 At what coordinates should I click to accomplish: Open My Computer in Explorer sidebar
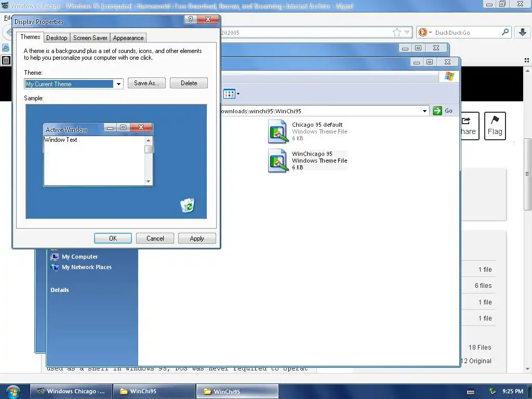74,257
